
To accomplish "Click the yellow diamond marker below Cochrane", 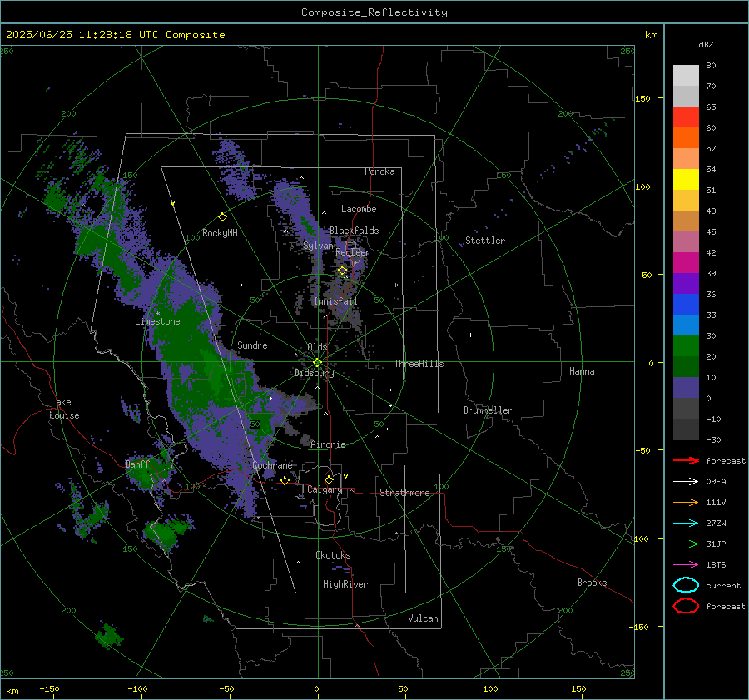I will (285, 480).
